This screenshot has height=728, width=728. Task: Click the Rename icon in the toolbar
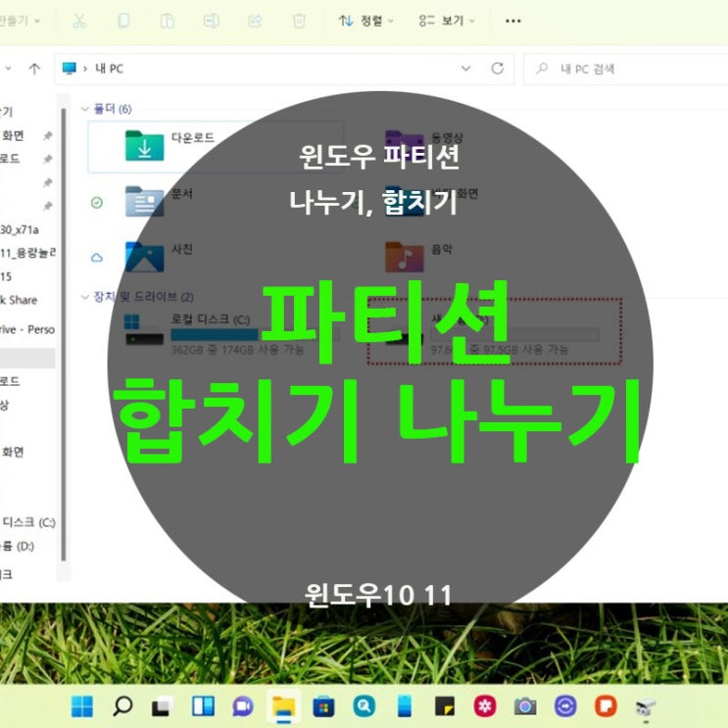(x=212, y=21)
